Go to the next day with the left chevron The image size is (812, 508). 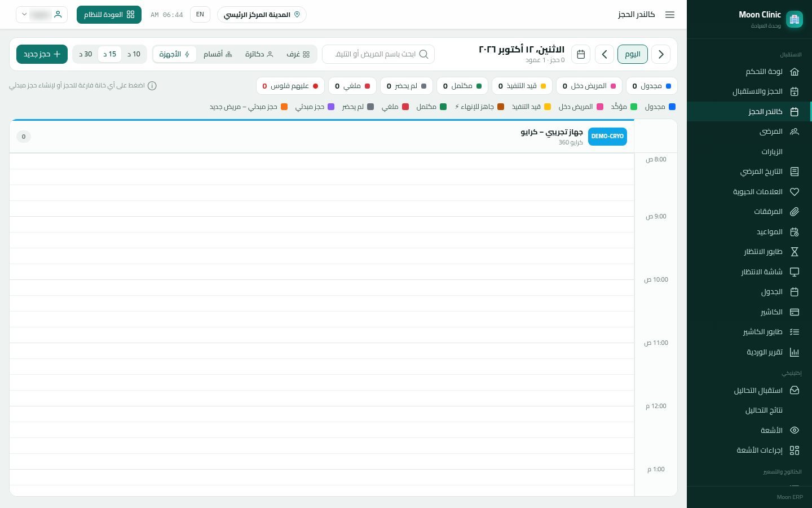604,54
